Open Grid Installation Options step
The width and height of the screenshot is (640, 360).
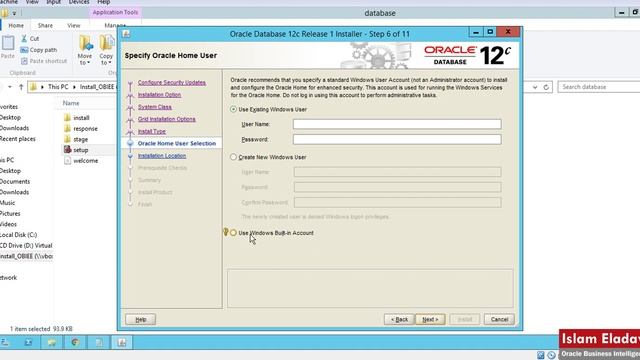pos(167,119)
